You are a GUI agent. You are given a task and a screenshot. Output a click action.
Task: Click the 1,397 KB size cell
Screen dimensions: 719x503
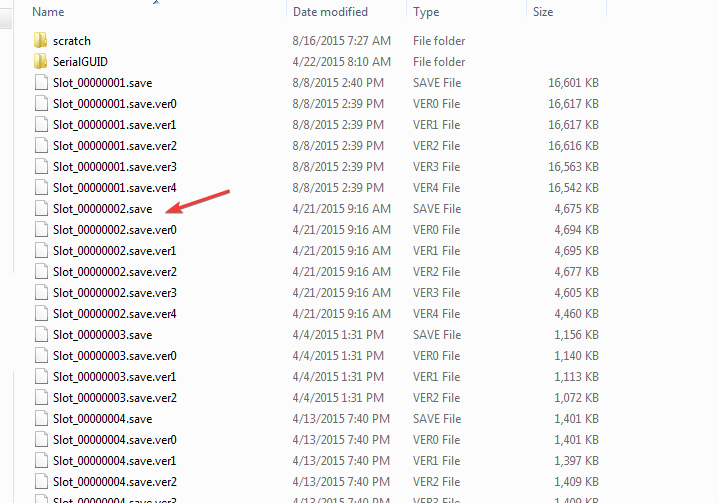(576, 461)
